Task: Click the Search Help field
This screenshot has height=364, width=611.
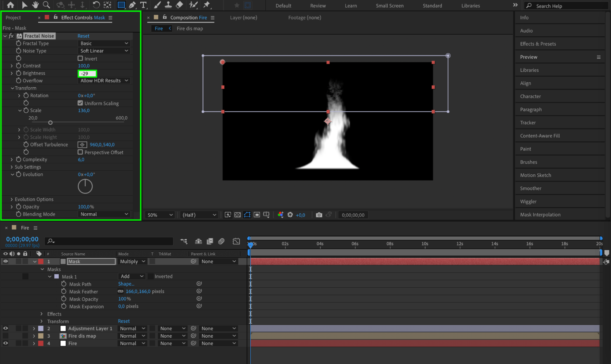Action: pos(565,6)
